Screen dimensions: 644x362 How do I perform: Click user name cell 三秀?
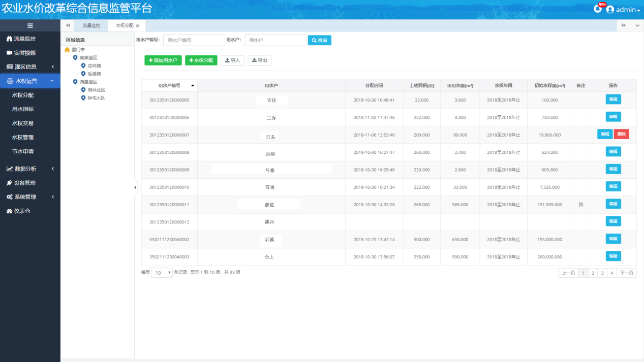click(271, 118)
